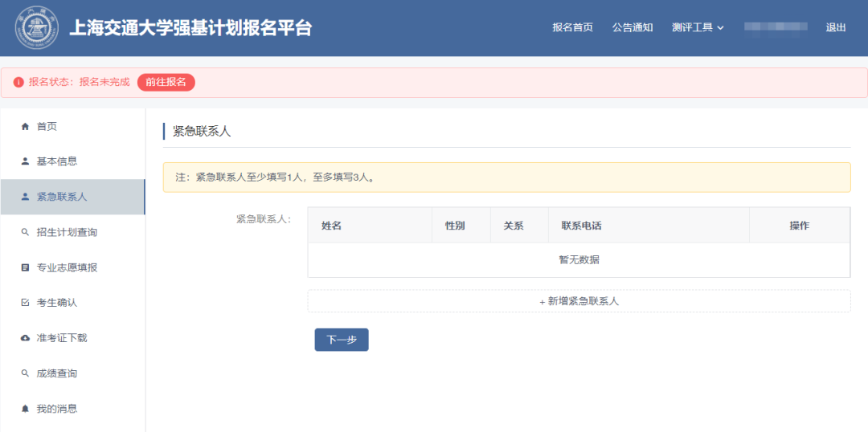Click the red alert icon in status bar
Viewport: 868px width, 432px height.
pyautogui.click(x=18, y=82)
